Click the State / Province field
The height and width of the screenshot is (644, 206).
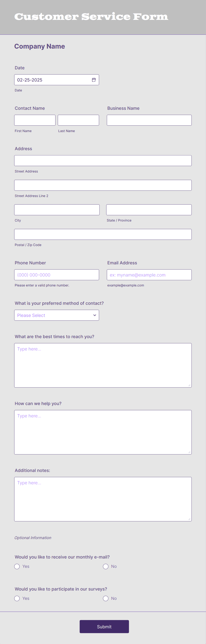(x=149, y=210)
